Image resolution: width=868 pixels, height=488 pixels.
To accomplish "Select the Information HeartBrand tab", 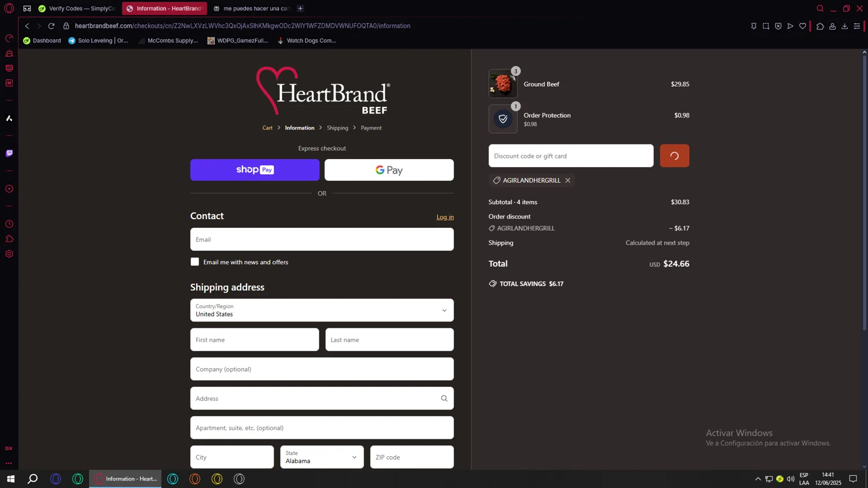I will click(x=164, y=8).
